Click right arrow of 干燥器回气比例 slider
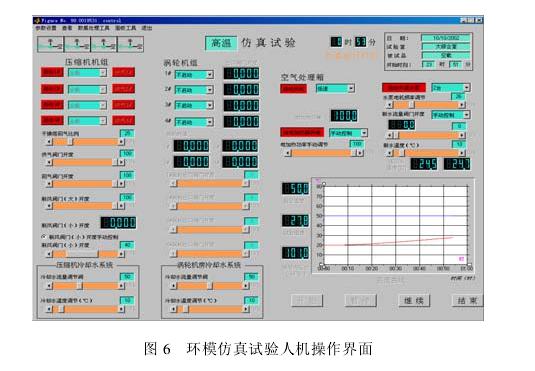Image resolution: width=535 pixels, height=371 pixels. 121,141
